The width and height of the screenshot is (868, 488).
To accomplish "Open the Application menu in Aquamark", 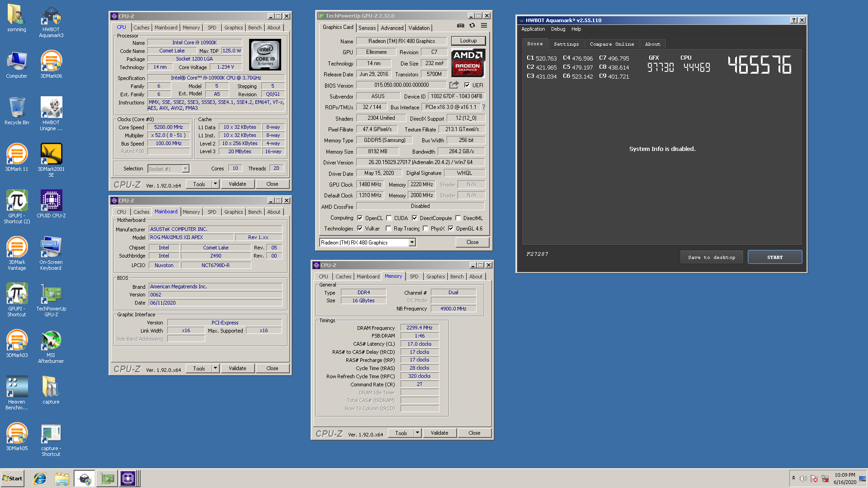I will 533,29.
